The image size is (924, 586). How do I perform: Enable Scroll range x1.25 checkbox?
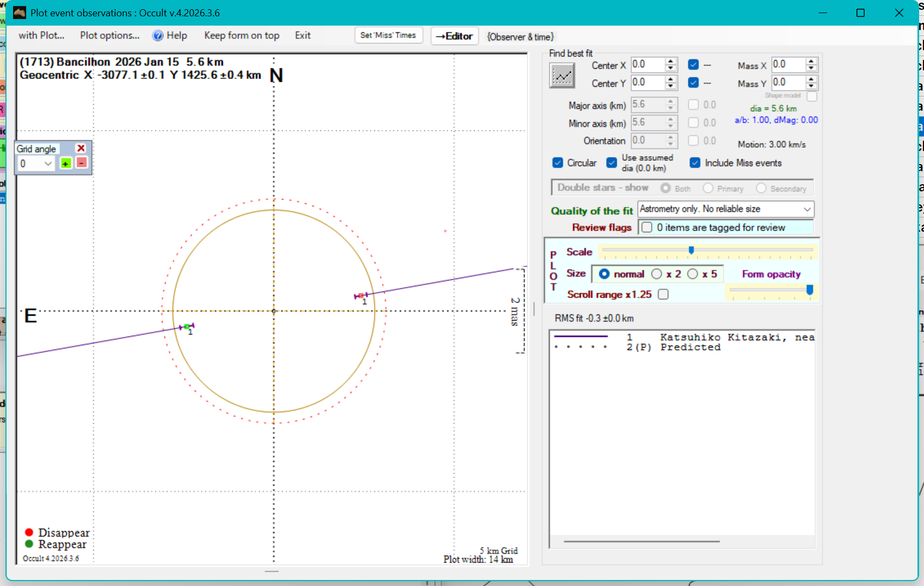tap(663, 294)
